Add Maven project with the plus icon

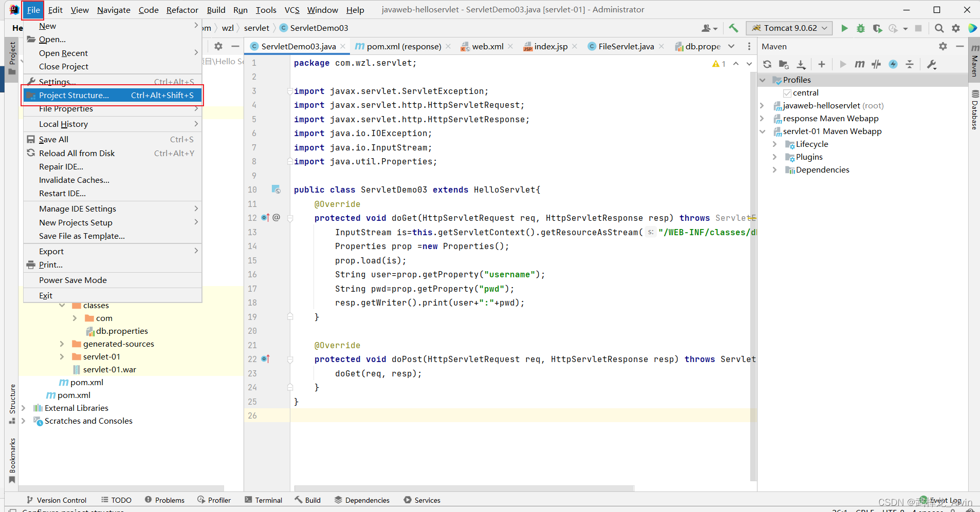tap(822, 64)
